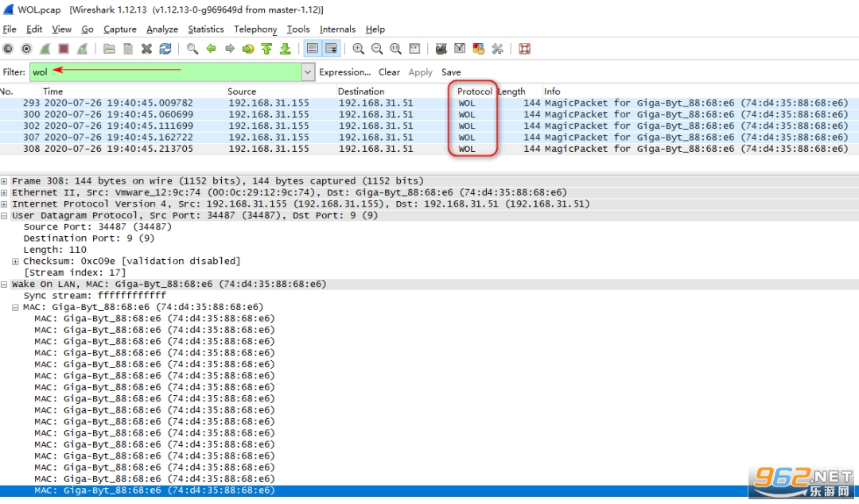Screen dimensions: 859x504
Task: Go to the first packet arrow icon
Action: (266, 49)
